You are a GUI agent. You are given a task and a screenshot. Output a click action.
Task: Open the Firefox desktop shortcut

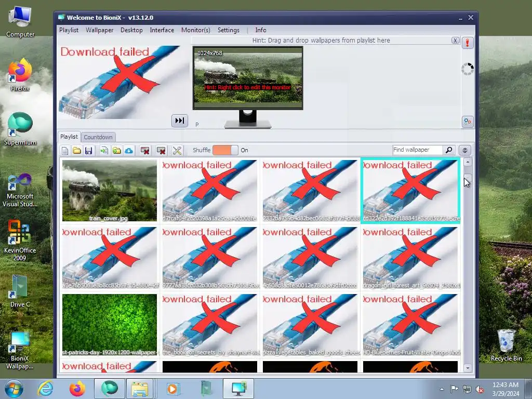(x=20, y=75)
